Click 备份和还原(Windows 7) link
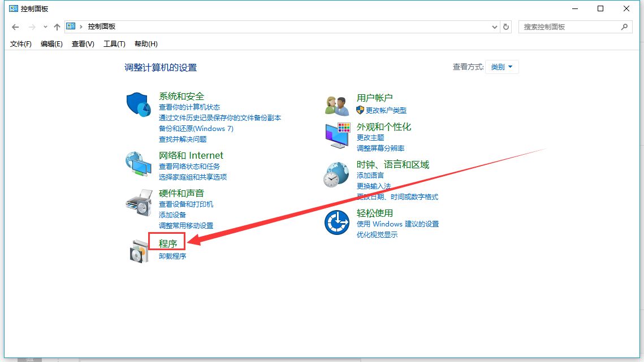644x362 pixels. coord(196,128)
